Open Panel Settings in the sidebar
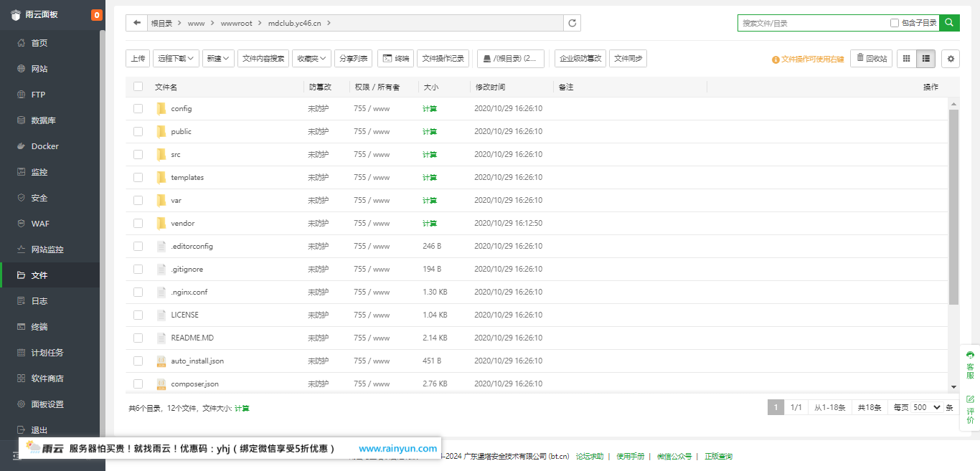The width and height of the screenshot is (980, 471). pyautogui.click(x=50, y=404)
